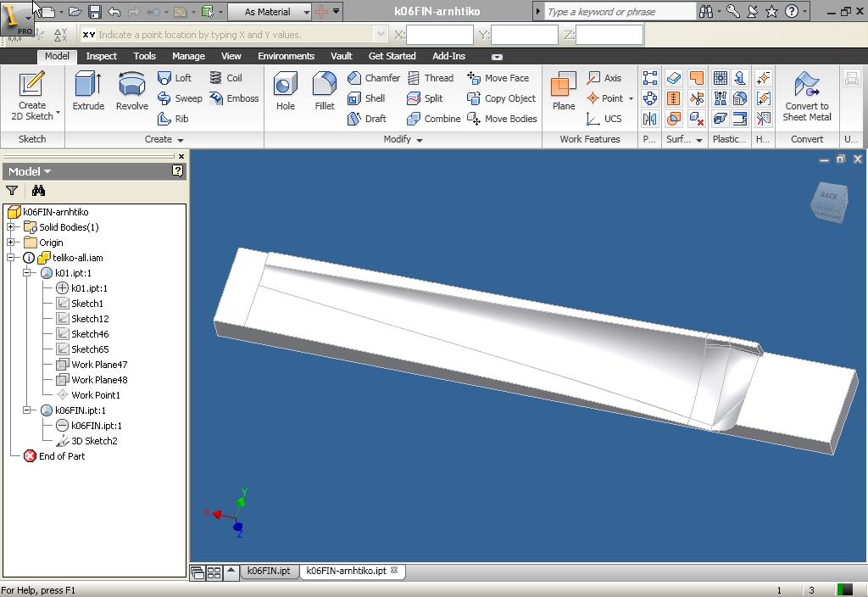Switch to the Inspect ribbon tab
This screenshot has height=597, width=868.
click(102, 56)
